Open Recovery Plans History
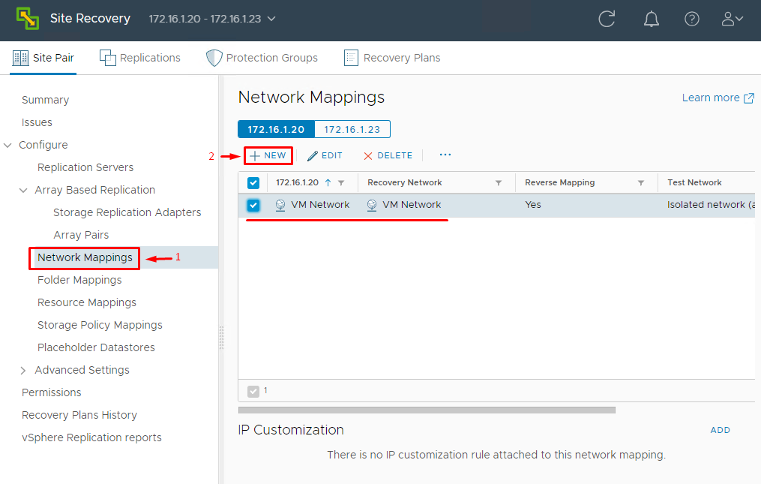The height and width of the screenshot is (484, 761). (x=80, y=415)
